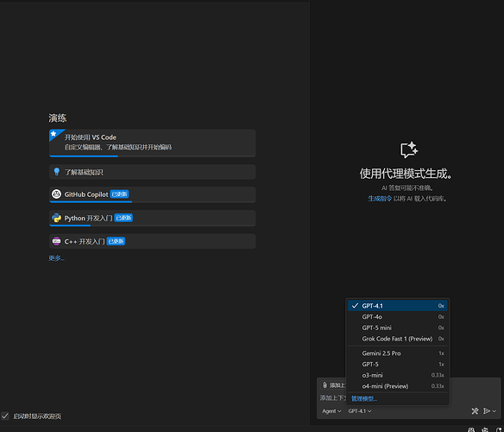Screen dimensions: 504x432
Task: Select the GPT-5 1x model
Action: (x=398, y=364)
